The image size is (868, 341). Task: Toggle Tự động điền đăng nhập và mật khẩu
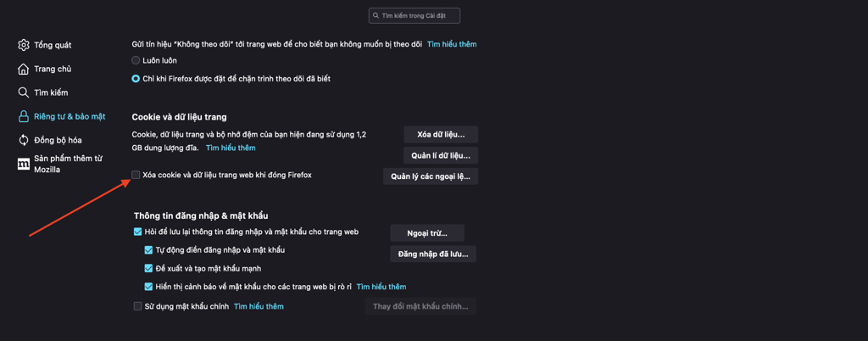[148, 250]
